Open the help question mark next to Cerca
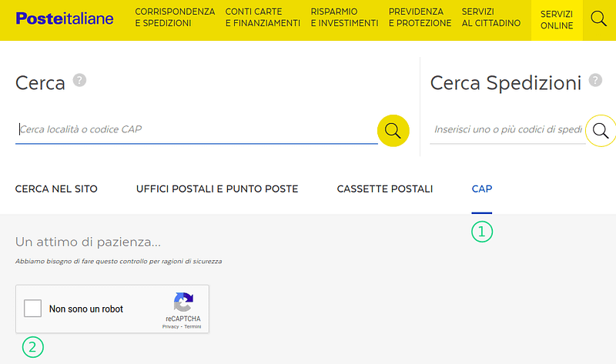Viewport: 616px width, 364px height. (x=79, y=80)
